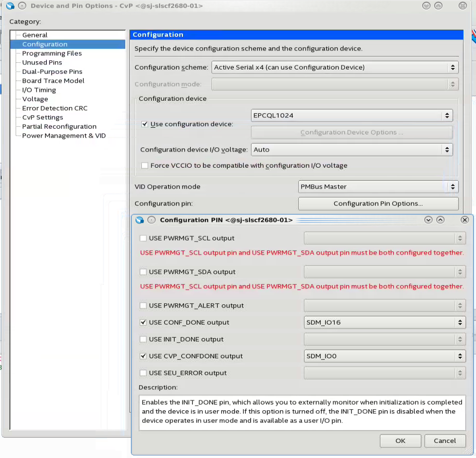Image resolution: width=476 pixels, height=458 pixels.
Task: Click the red warning under PWRMGT_SDA output
Action: click(x=302, y=286)
